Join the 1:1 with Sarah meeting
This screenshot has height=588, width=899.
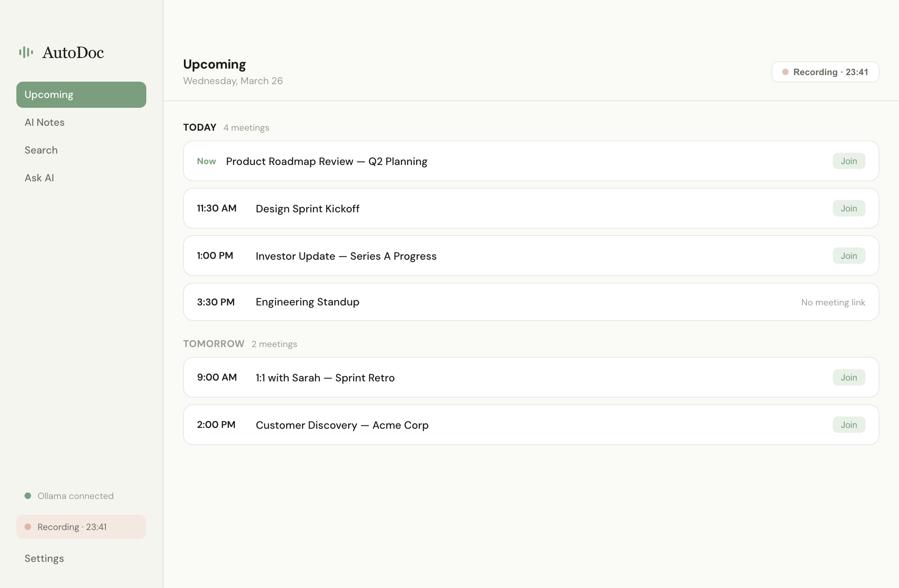[x=849, y=377]
